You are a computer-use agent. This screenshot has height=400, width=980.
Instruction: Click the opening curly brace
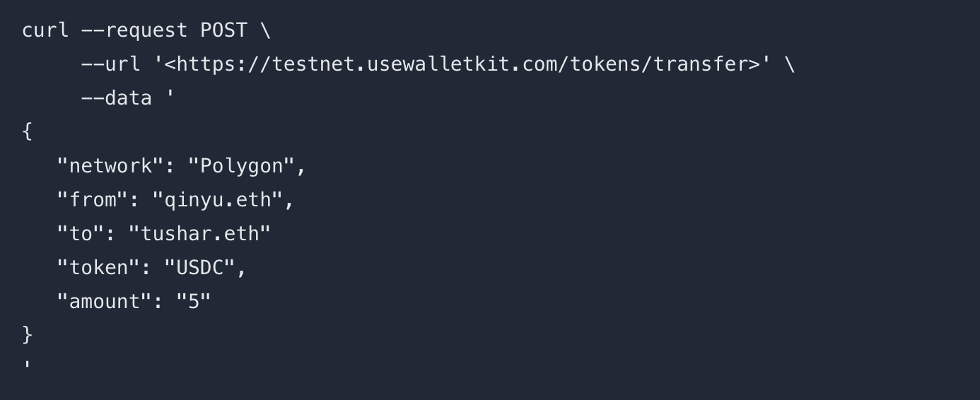click(28, 131)
